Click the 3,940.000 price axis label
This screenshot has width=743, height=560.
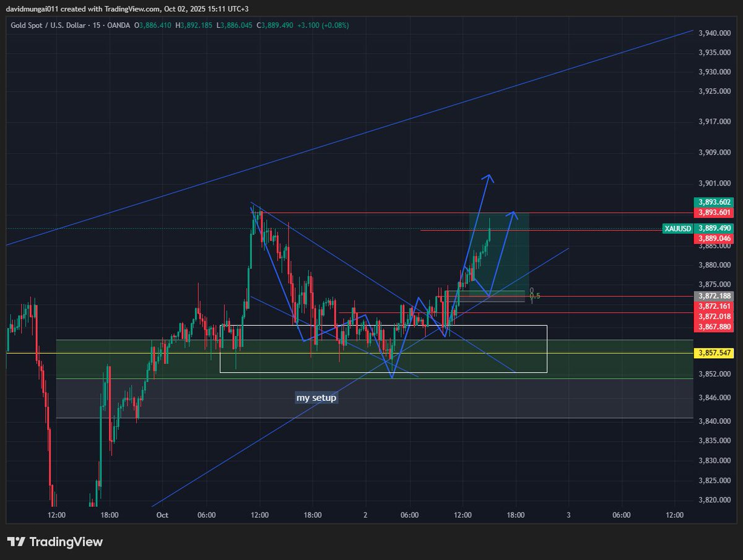click(x=715, y=33)
